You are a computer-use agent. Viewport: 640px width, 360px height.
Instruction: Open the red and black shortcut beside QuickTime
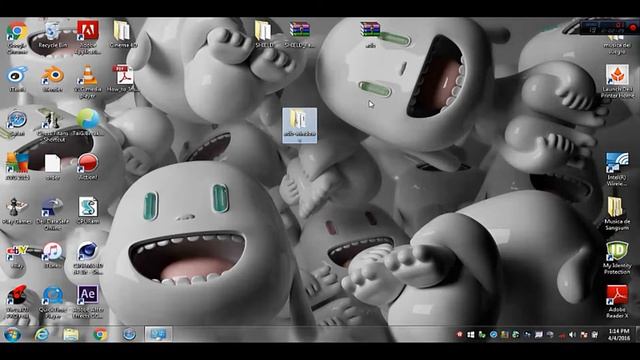[x=17, y=302]
